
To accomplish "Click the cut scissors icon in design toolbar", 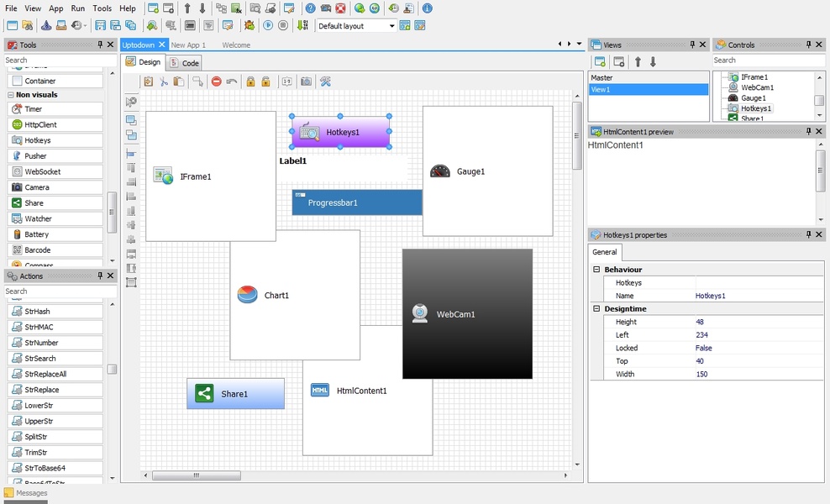I will pyautogui.click(x=164, y=81).
